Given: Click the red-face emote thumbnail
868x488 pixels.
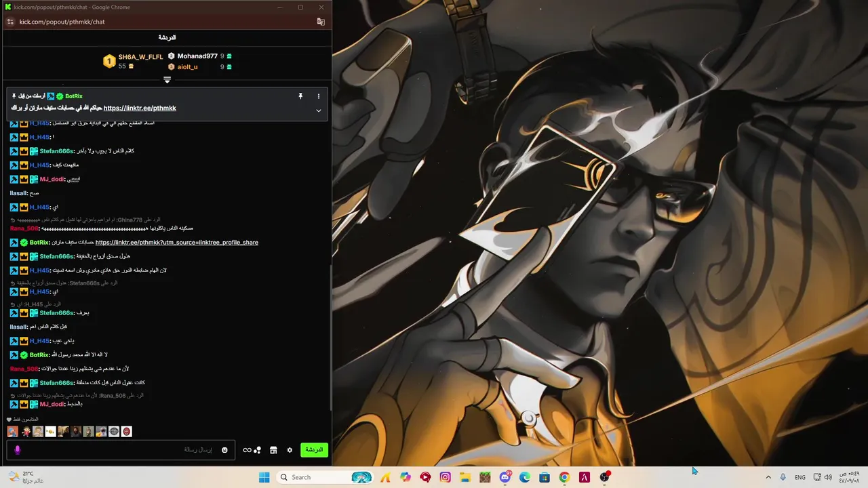Looking at the screenshot, I should (127, 431).
